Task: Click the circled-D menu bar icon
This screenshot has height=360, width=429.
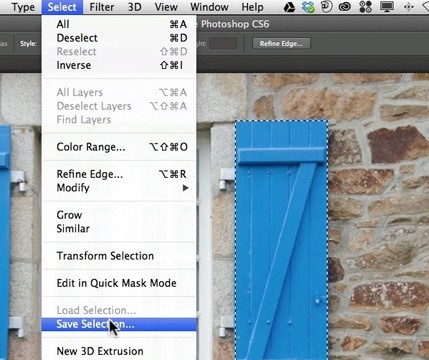Action: pos(326,7)
